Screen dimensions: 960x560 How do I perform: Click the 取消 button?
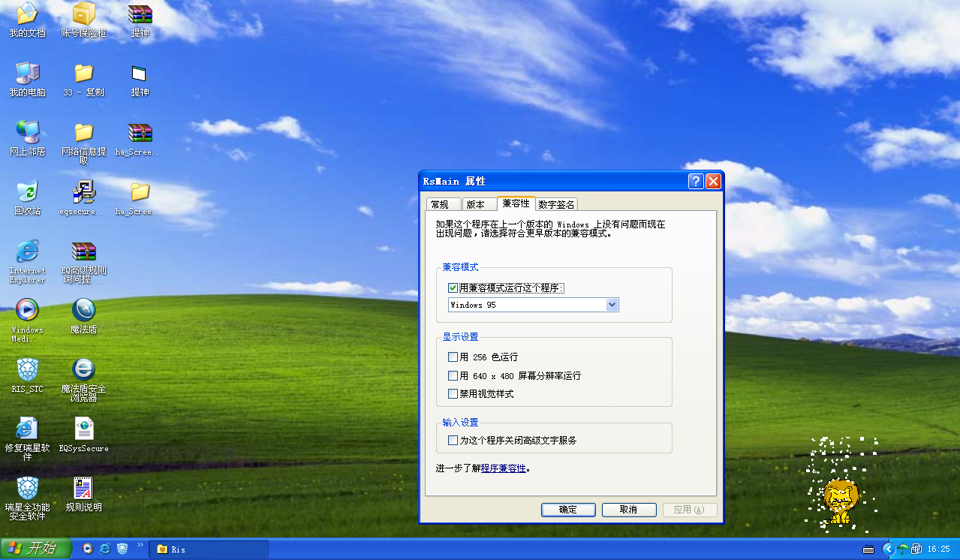[x=629, y=510]
